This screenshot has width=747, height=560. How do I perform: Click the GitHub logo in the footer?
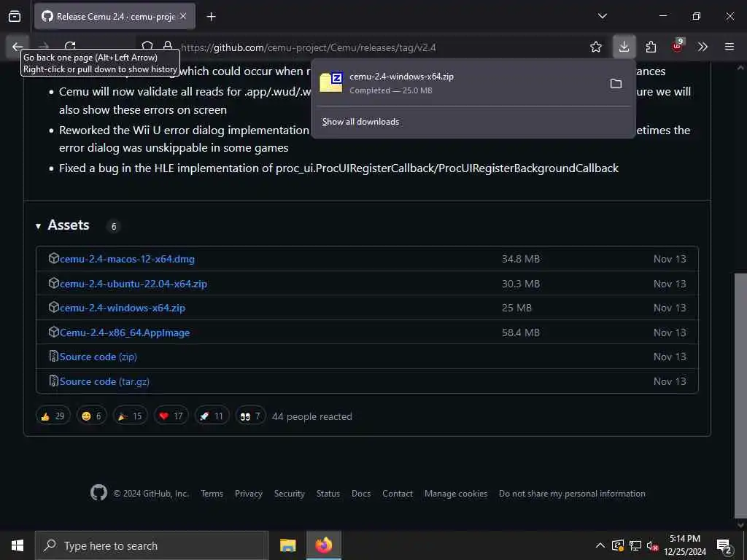click(x=98, y=493)
